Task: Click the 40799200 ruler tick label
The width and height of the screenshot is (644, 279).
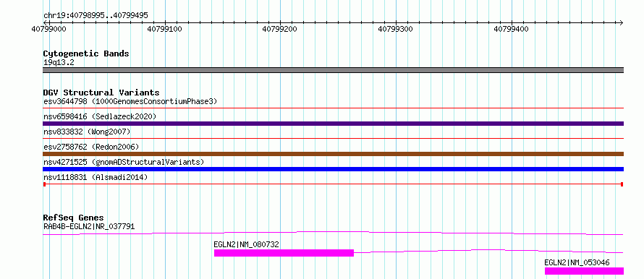Action: coord(280,30)
